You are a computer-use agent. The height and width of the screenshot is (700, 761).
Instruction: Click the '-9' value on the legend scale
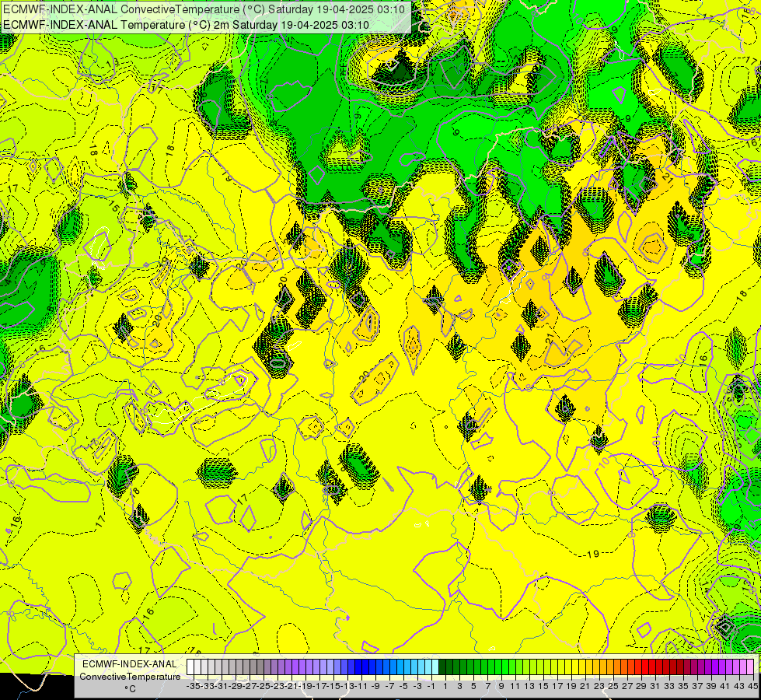375,686
